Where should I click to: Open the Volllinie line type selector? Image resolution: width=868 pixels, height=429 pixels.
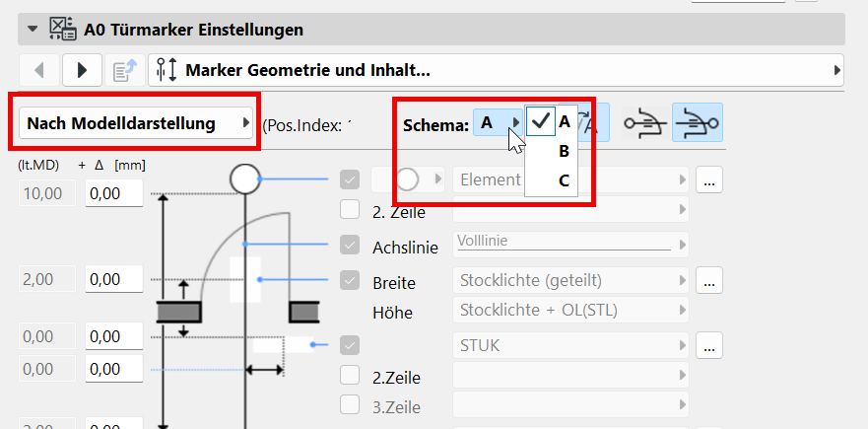coord(570,245)
